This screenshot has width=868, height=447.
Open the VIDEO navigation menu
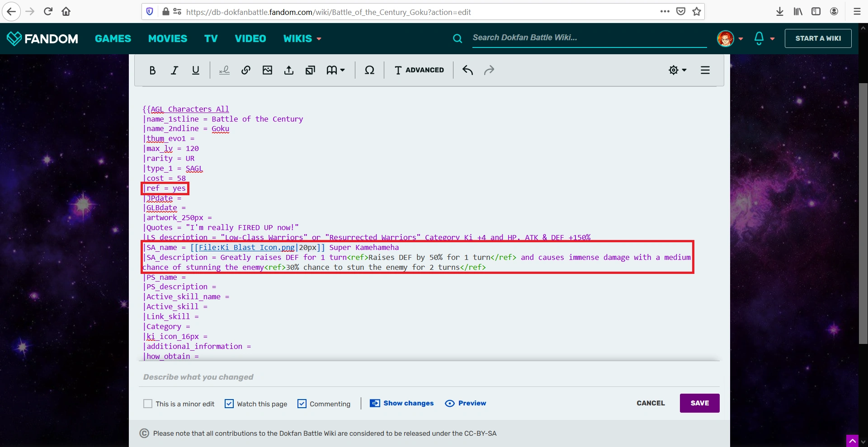[250, 39]
